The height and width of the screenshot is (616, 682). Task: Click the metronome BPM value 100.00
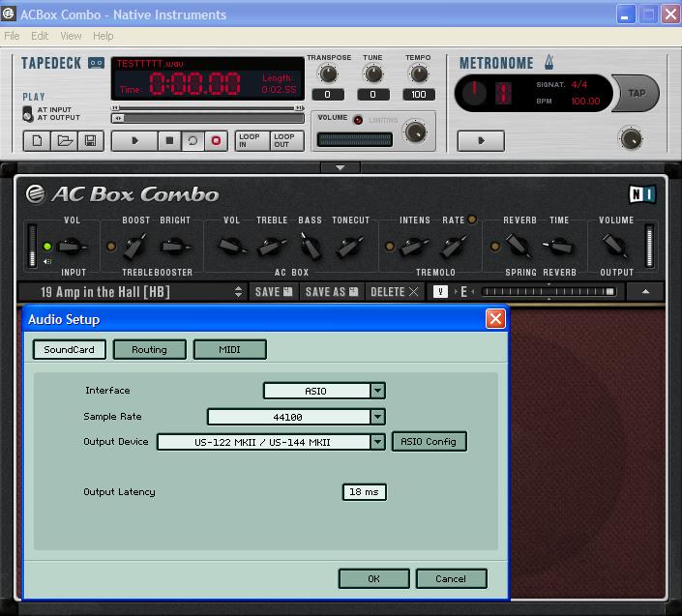[x=585, y=102]
